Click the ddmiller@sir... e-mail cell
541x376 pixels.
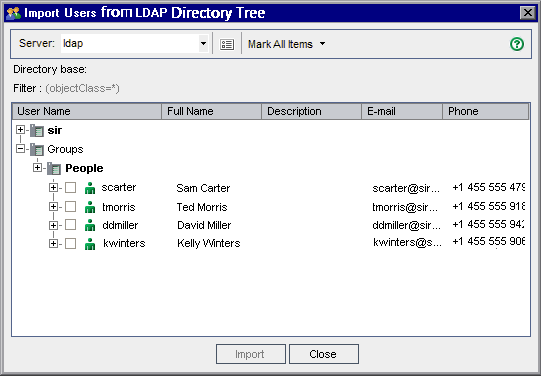tap(406, 225)
